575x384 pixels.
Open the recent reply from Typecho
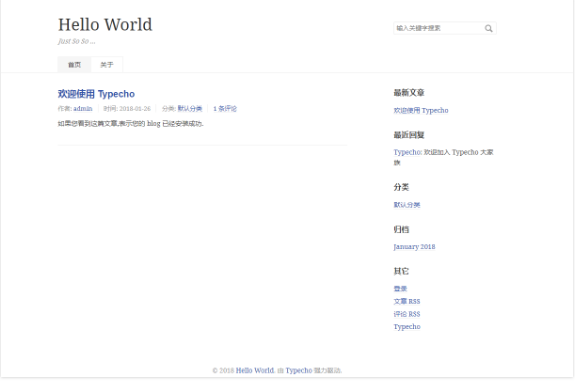pyautogui.click(x=443, y=157)
